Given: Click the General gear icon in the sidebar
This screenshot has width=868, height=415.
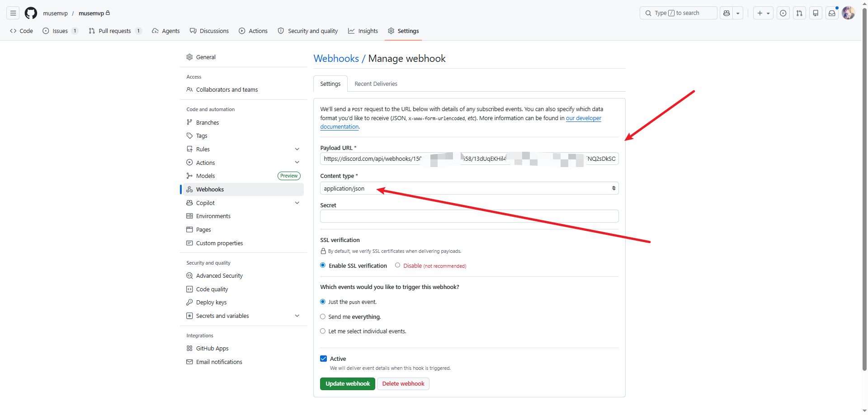Looking at the screenshot, I should 189,57.
